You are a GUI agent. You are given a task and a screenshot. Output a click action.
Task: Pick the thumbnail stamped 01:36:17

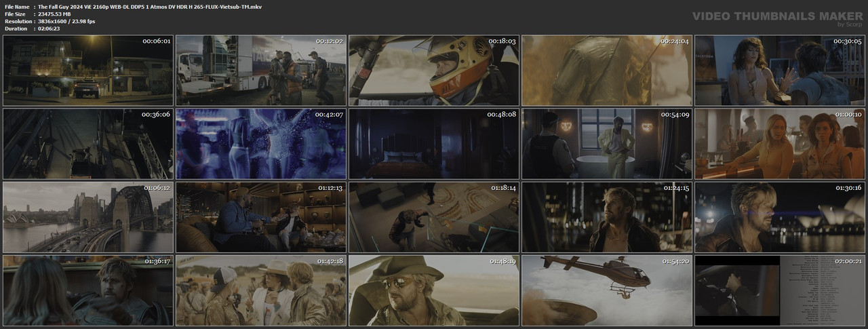click(x=87, y=290)
